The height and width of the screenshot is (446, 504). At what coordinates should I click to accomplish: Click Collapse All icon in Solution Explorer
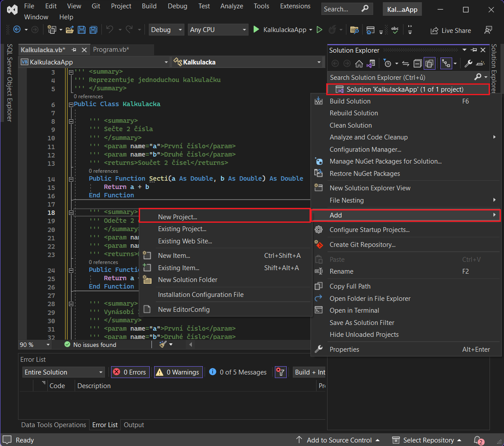(x=418, y=64)
